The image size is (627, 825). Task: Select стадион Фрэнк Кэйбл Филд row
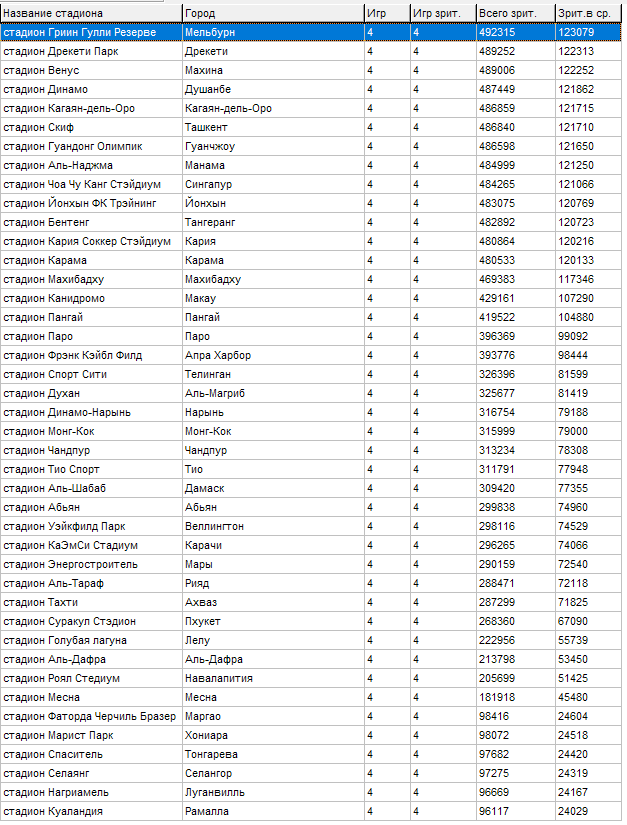(x=73, y=355)
